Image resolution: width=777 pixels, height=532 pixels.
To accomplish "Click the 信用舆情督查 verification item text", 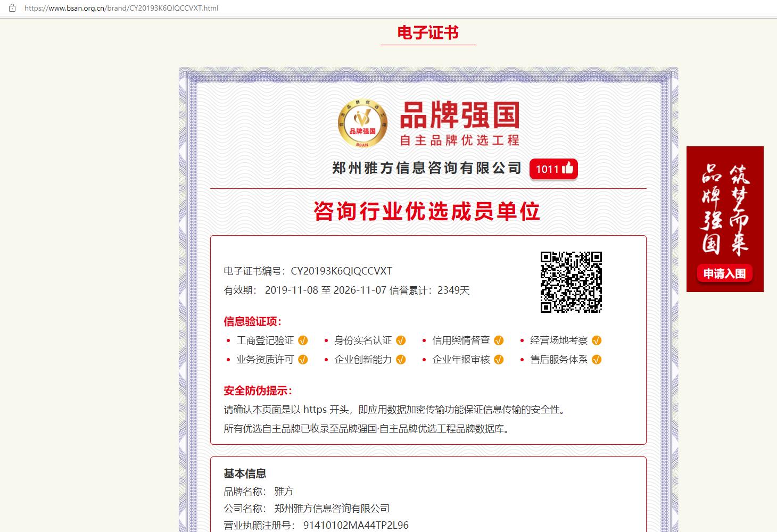I will point(461,340).
